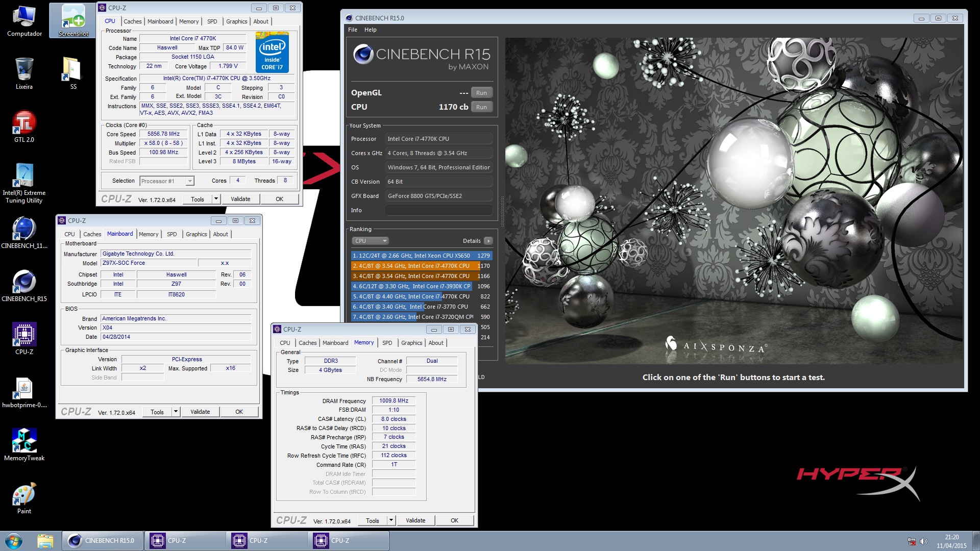The image size is (980, 551).
Task: Launch Paint desktop shortcut
Action: 24,498
